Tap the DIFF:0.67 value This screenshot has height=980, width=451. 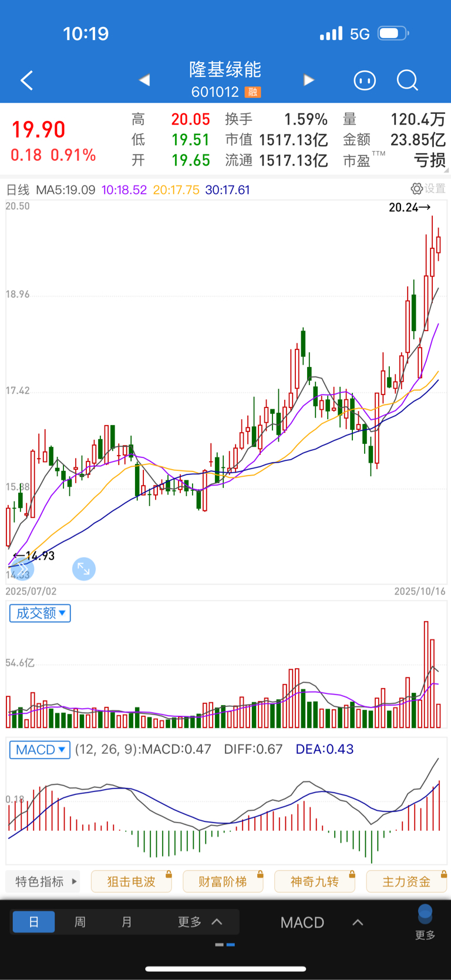pos(253,749)
